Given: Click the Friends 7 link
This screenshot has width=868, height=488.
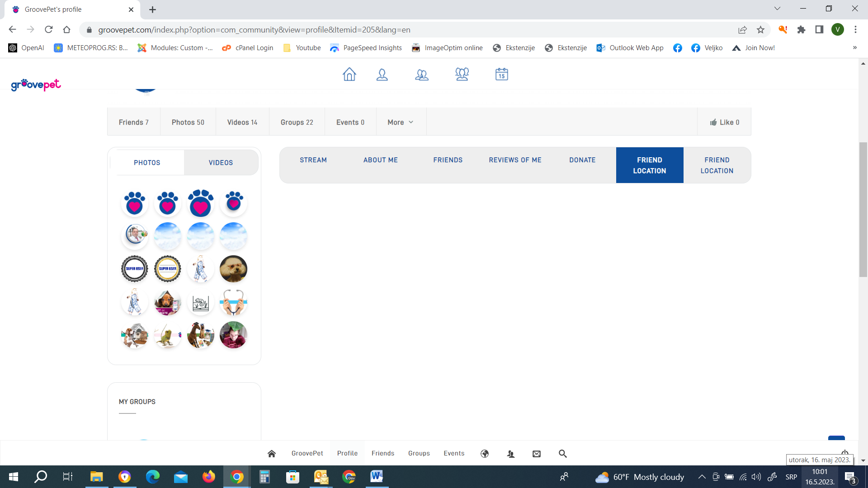Looking at the screenshot, I should 133,122.
